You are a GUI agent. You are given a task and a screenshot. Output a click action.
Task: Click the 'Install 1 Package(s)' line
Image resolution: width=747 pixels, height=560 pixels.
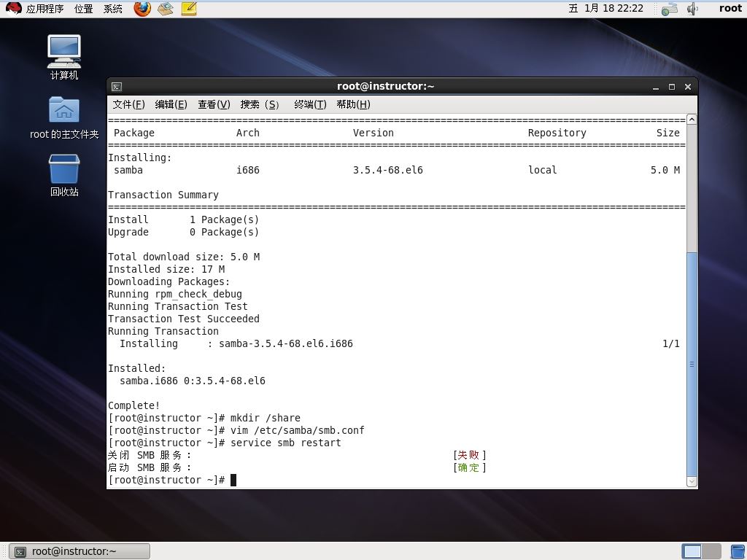(183, 220)
